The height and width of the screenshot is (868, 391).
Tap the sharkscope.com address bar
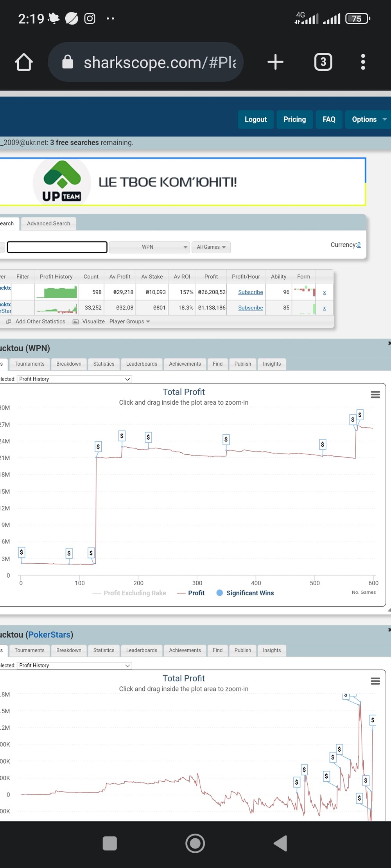coord(145,62)
